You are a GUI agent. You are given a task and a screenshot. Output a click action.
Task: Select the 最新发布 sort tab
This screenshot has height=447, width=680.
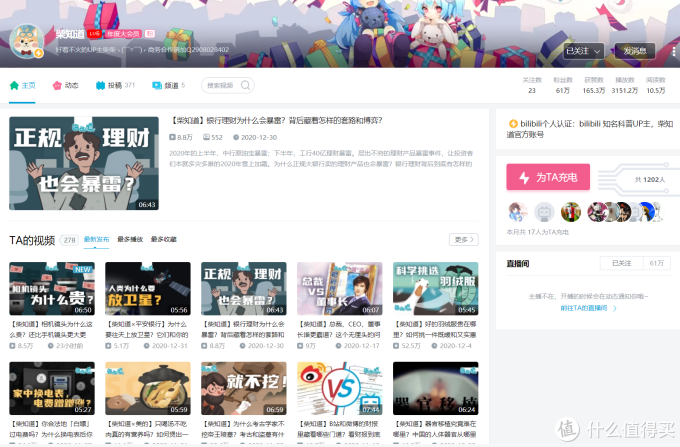coord(96,239)
